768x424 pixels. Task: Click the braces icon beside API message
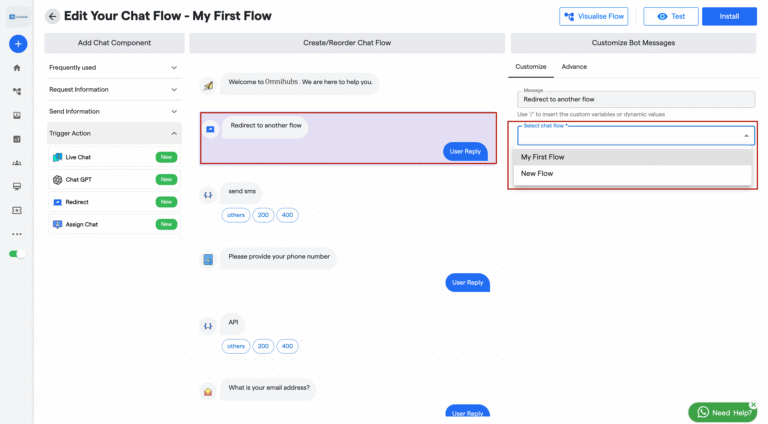(x=208, y=326)
